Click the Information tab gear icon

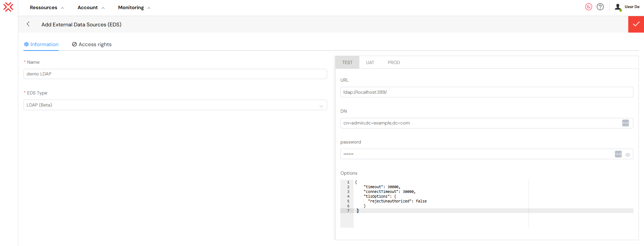click(x=26, y=44)
